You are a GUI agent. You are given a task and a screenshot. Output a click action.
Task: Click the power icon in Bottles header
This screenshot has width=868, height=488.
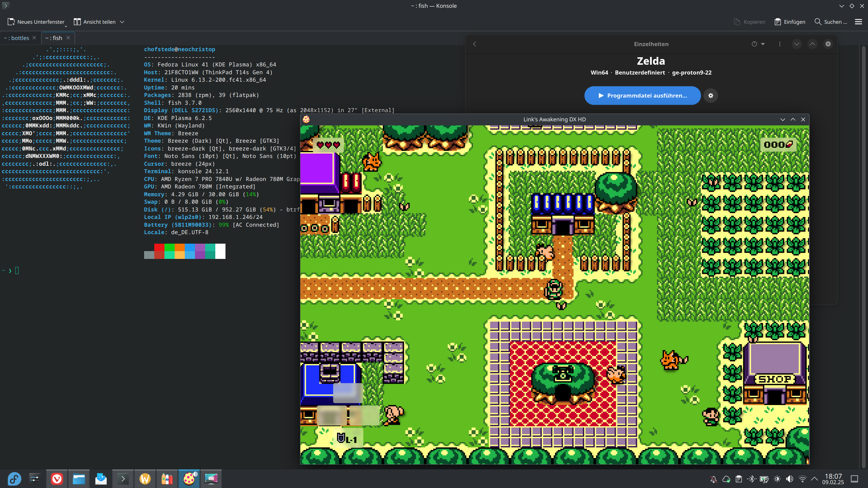point(754,44)
